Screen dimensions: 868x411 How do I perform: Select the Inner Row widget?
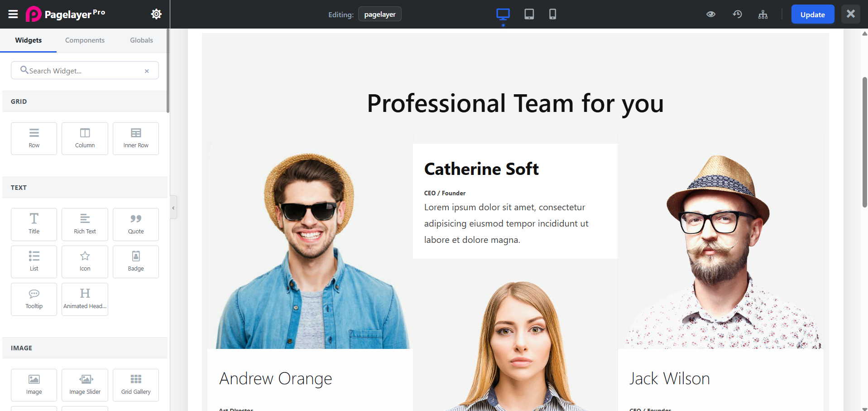[x=136, y=139]
